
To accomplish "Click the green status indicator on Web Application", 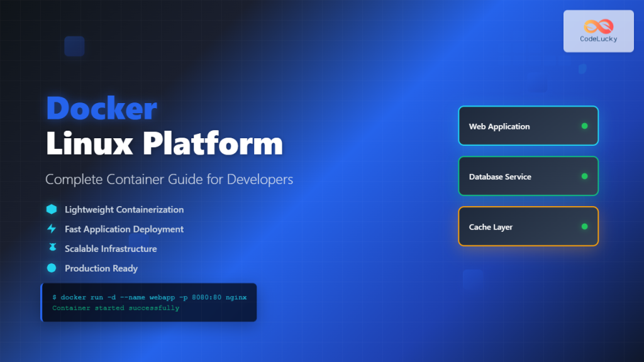I will 584,126.
